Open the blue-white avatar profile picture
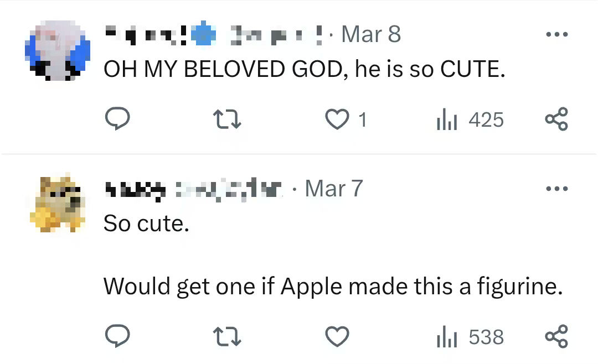Image resolution: width=598 pixels, height=364 pixels. point(58,51)
